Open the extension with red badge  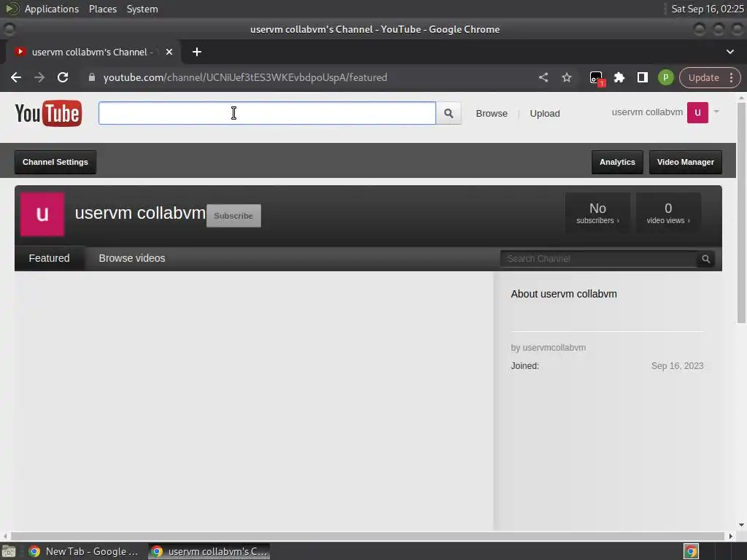[597, 78]
